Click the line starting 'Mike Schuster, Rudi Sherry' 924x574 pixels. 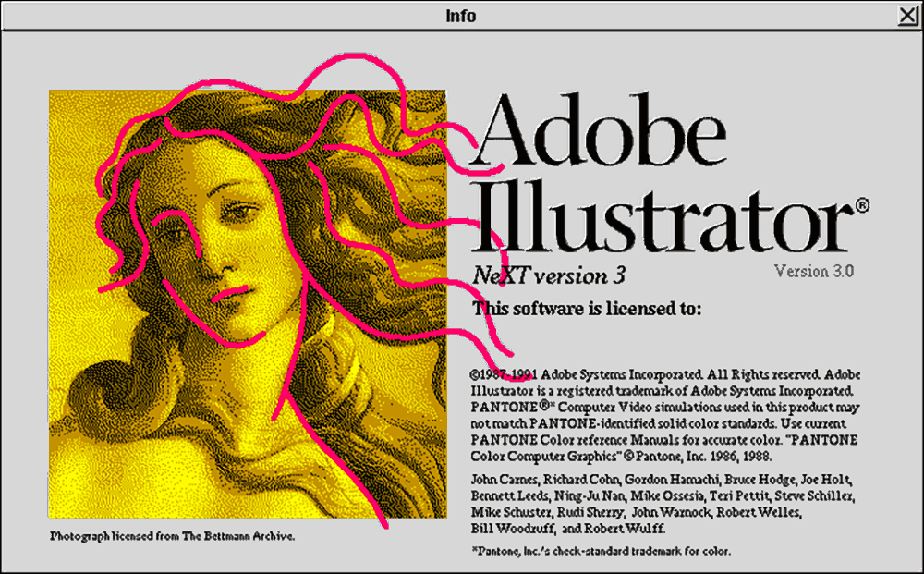point(636,512)
